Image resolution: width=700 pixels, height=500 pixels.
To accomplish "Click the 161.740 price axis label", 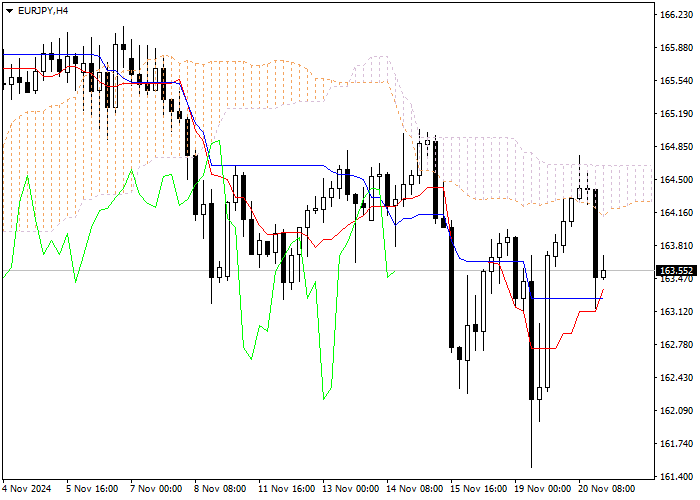I will [676, 444].
